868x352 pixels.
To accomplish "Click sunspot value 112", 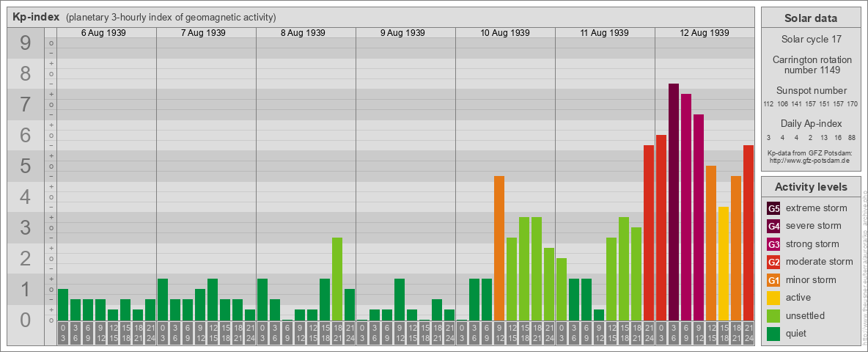I will click(x=768, y=104).
